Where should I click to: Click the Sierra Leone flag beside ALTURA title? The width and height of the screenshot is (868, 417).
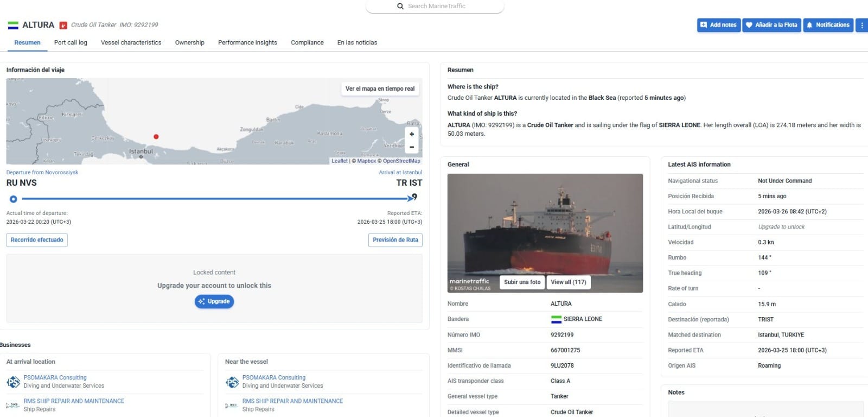tap(13, 25)
